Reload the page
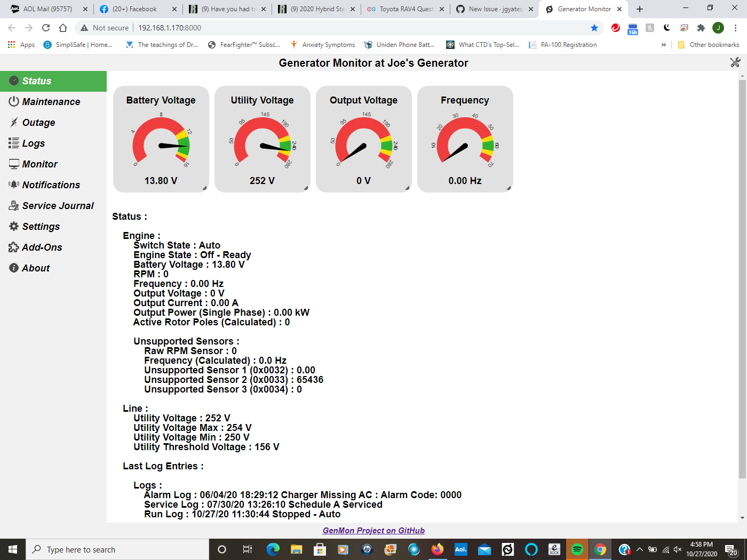747x560 pixels. click(x=46, y=28)
